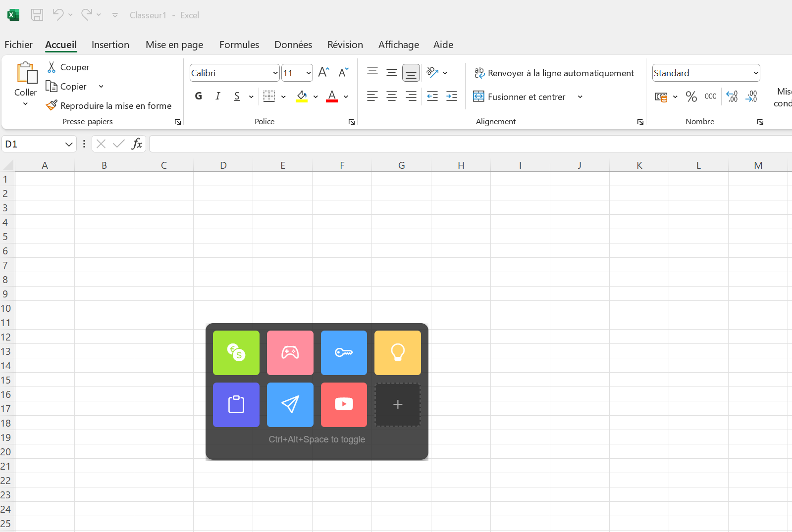Screen dimensions: 792x532
Task: Add a new tile with plus button
Action: pyautogui.click(x=397, y=404)
